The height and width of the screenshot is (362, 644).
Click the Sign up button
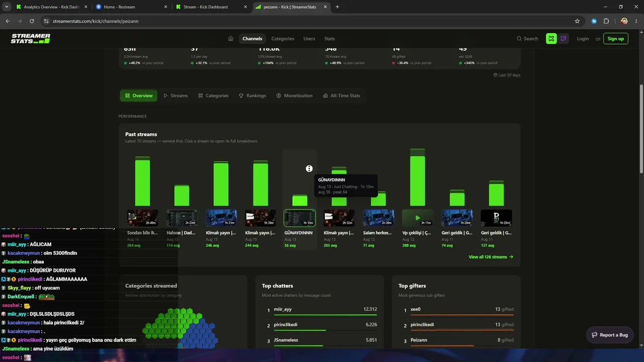tap(615, 39)
